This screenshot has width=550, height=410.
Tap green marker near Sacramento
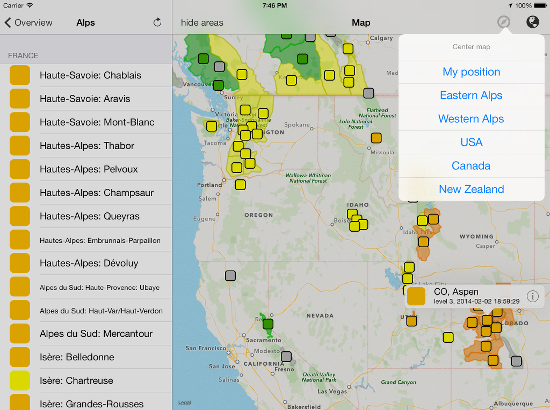tap(268, 324)
